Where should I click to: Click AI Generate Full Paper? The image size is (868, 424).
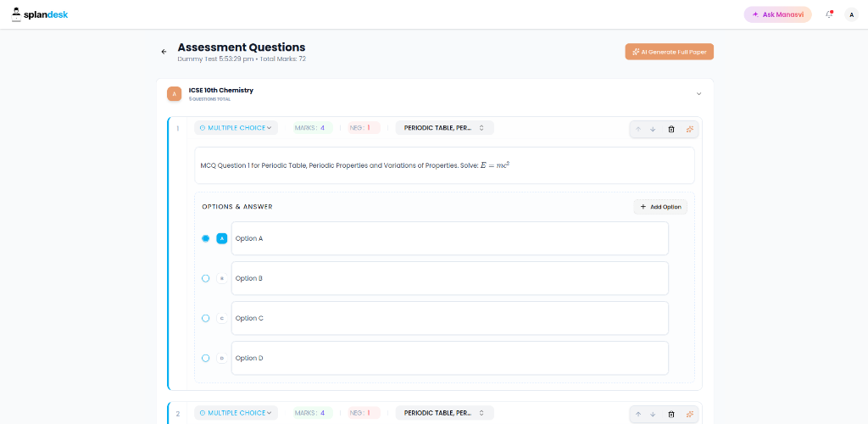(x=670, y=52)
